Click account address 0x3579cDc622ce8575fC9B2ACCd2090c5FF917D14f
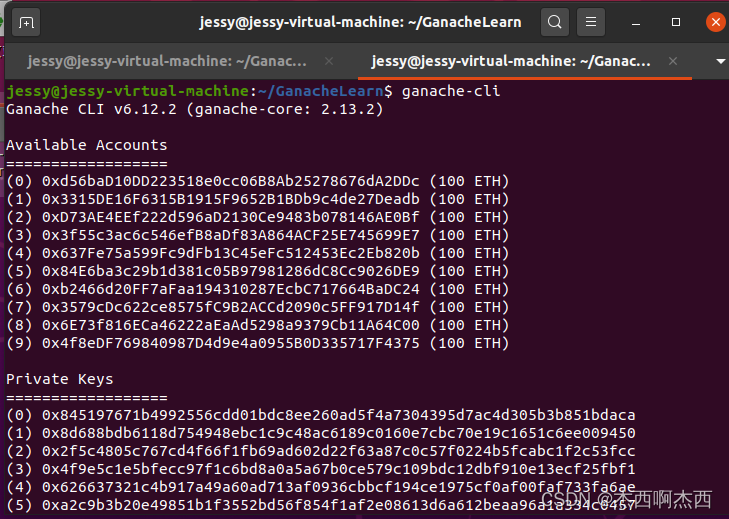Viewport: 729px width, 519px height. (231, 307)
